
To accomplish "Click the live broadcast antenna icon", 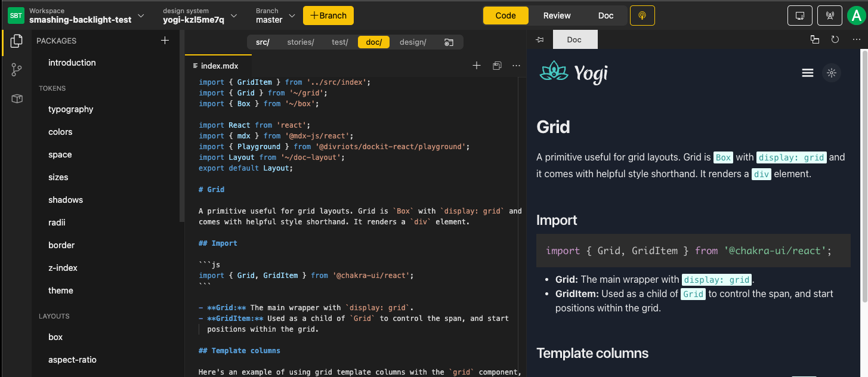I will point(829,16).
